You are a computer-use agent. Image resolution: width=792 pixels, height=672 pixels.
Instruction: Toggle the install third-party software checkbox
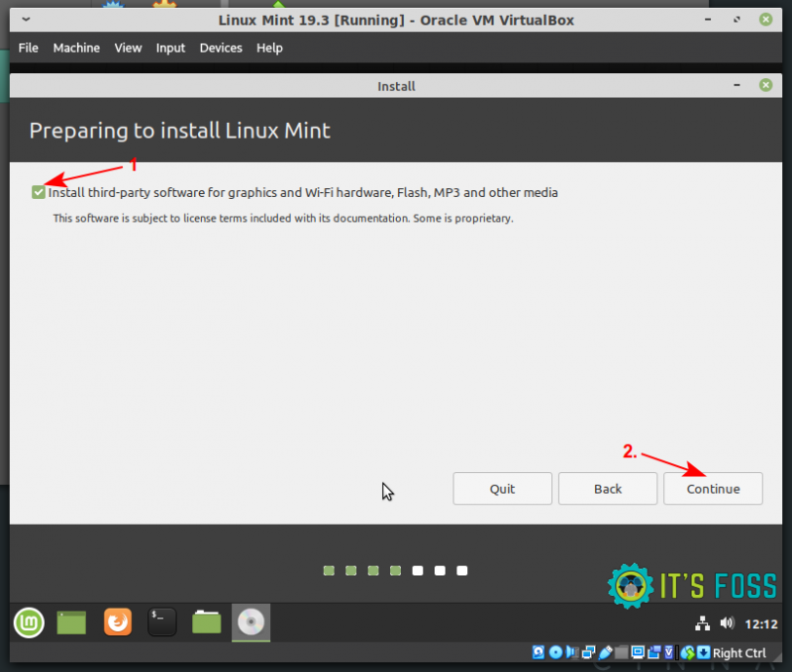click(39, 192)
